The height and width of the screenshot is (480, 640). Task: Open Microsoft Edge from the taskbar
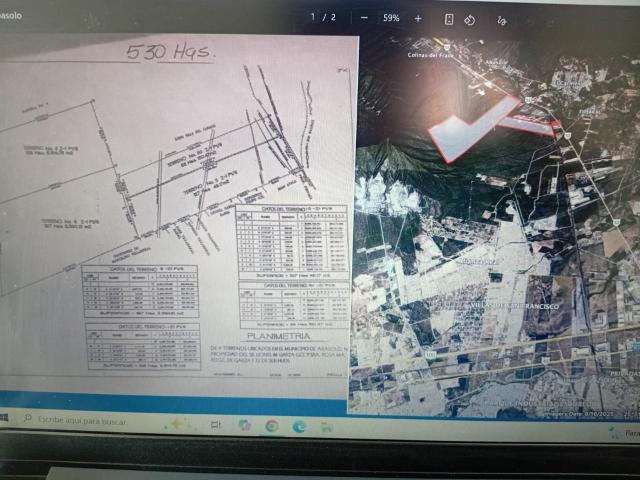click(x=300, y=427)
